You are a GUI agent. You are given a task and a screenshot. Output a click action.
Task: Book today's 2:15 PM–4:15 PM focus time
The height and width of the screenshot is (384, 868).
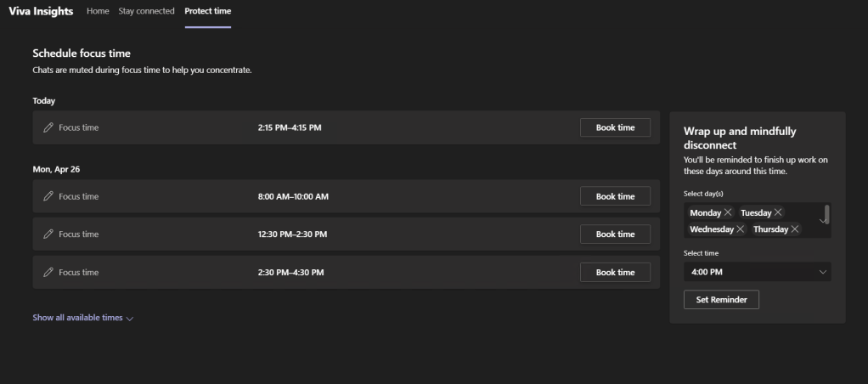(615, 127)
